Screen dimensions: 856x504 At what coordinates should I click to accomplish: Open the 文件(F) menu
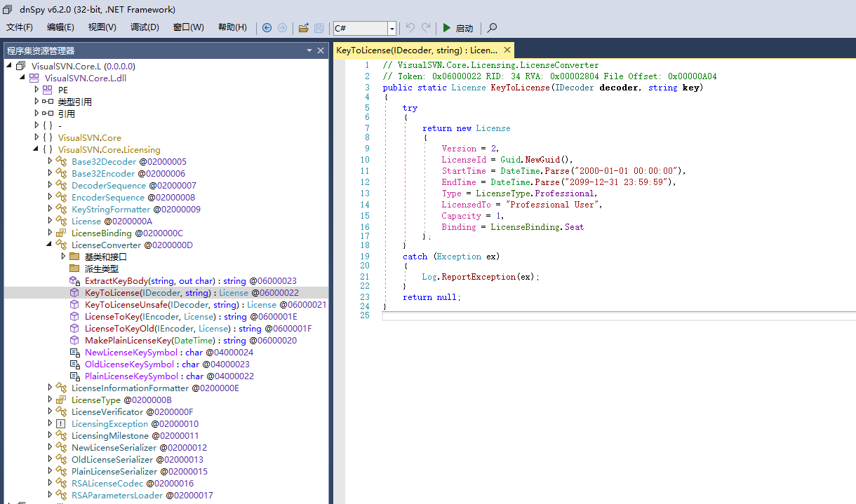[20, 27]
